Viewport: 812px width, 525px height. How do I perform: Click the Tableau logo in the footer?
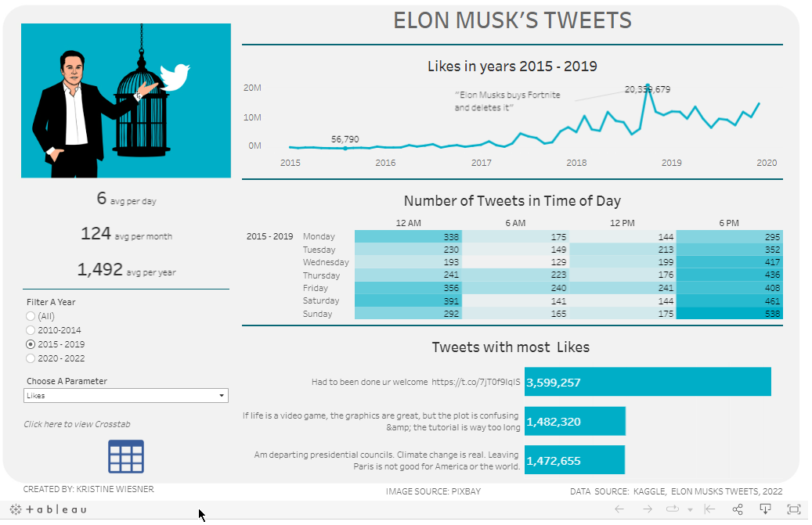pos(49,509)
